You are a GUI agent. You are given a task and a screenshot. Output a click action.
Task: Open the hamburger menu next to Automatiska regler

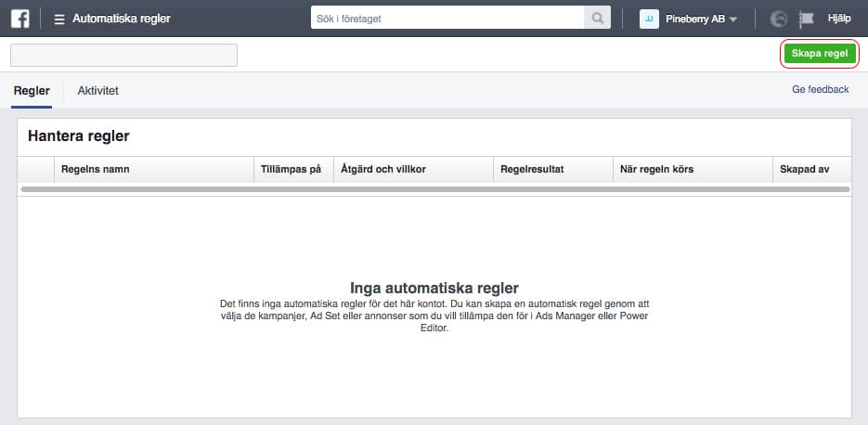pyautogui.click(x=59, y=19)
